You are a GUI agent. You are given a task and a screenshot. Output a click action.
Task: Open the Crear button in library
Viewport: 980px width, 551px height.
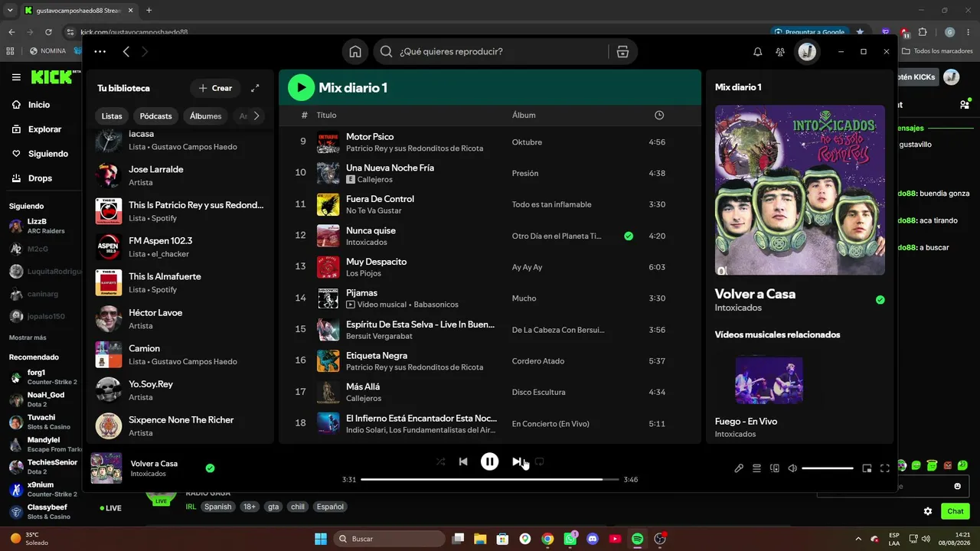(215, 88)
